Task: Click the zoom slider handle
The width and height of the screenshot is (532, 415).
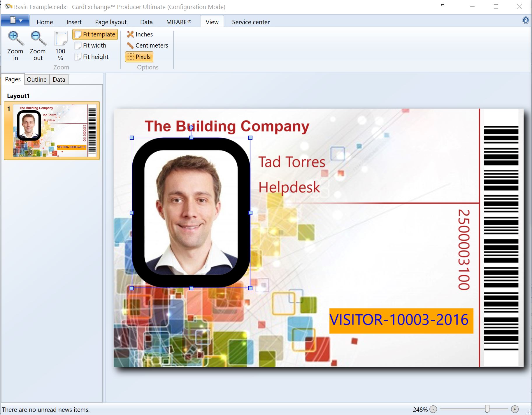Action: click(487, 409)
